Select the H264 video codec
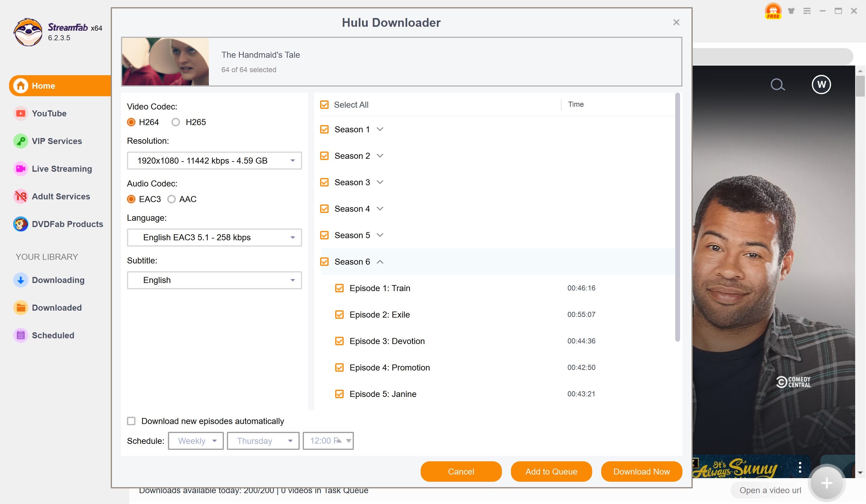 coord(131,122)
